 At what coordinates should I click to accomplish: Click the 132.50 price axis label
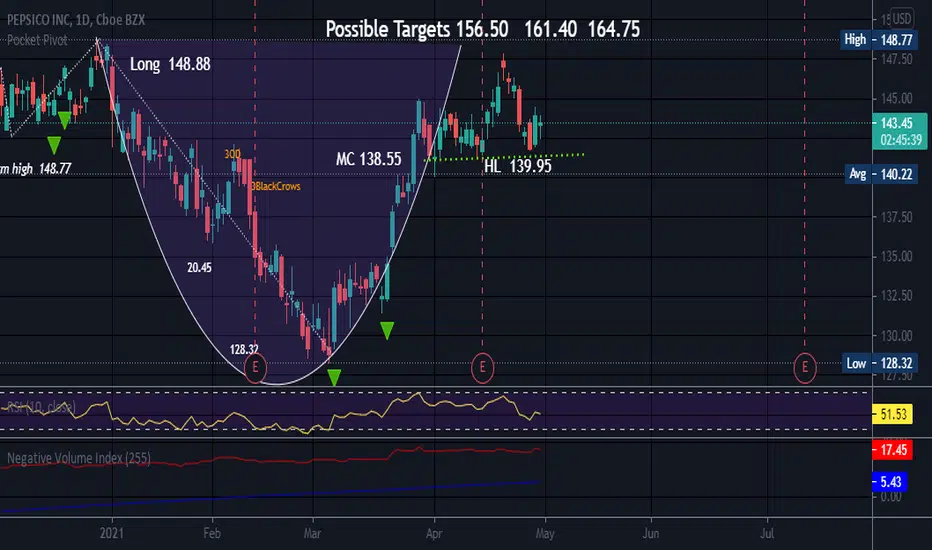tap(896, 296)
